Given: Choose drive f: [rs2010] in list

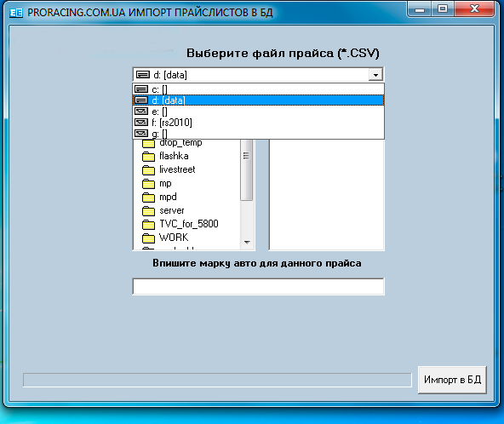Looking at the screenshot, I should (x=259, y=122).
